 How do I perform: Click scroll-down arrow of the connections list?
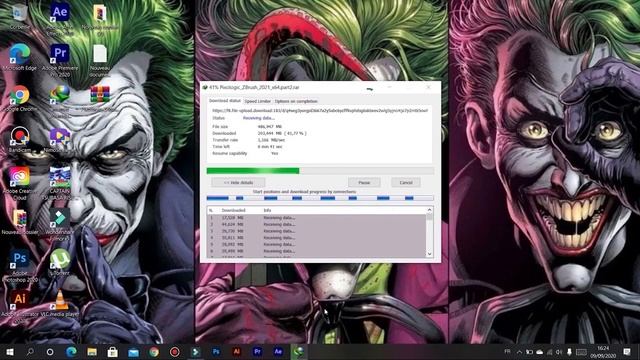[x=429, y=254]
